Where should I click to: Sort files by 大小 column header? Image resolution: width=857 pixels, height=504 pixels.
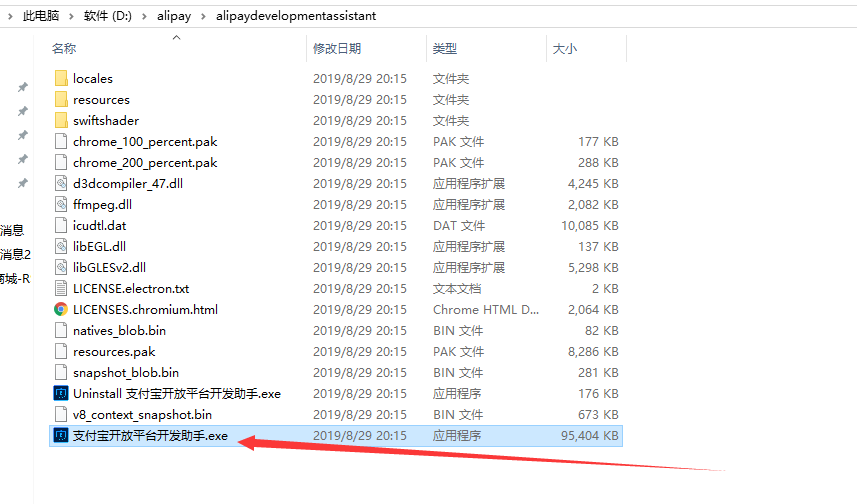pos(565,49)
